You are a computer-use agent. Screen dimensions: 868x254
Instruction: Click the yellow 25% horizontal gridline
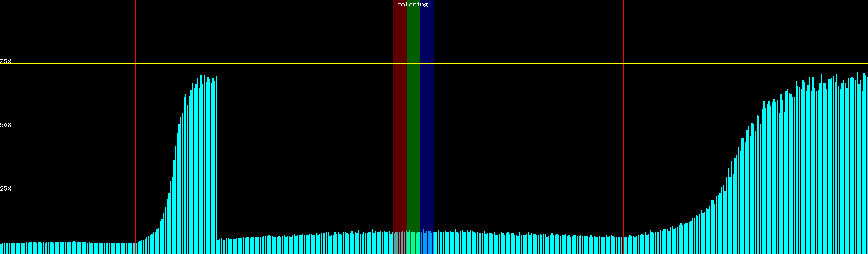click(x=509, y=191)
